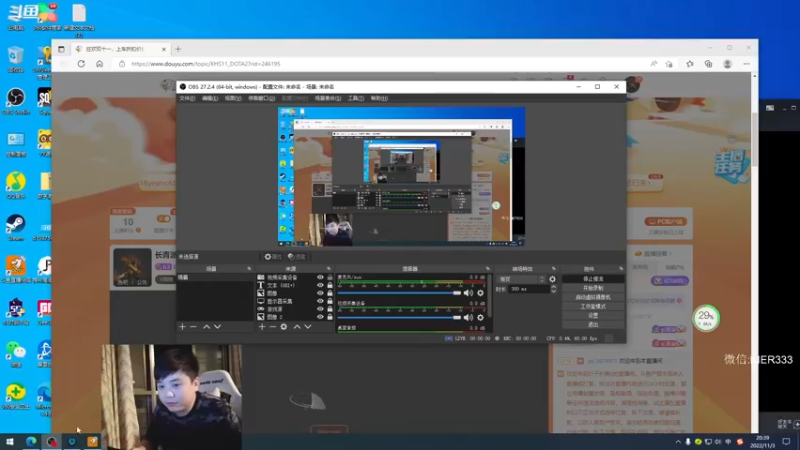Hide the 视频采集设备 source with its eye icon

click(x=320, y=278)
